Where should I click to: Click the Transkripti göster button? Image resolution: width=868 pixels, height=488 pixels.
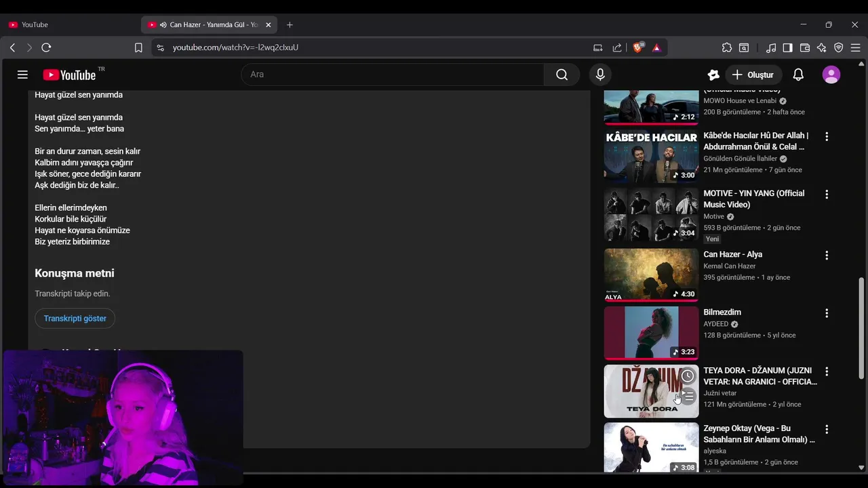coord(75,319)
